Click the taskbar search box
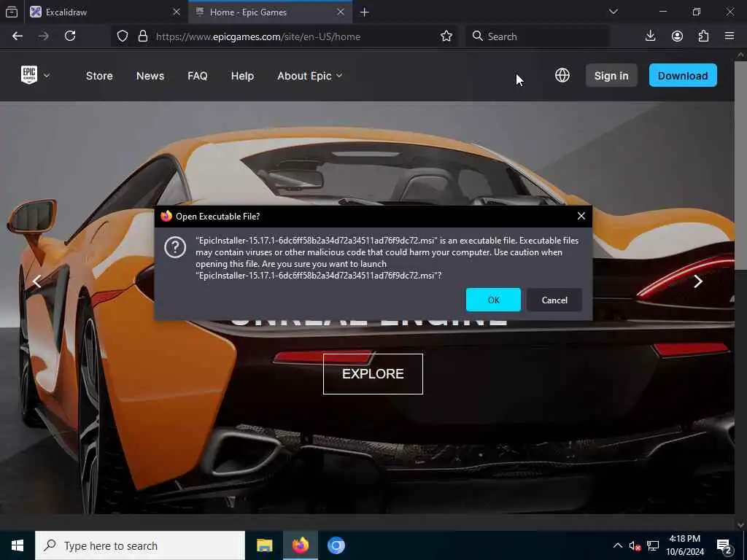Screen dimensions: 747x560 click(140, 545)
